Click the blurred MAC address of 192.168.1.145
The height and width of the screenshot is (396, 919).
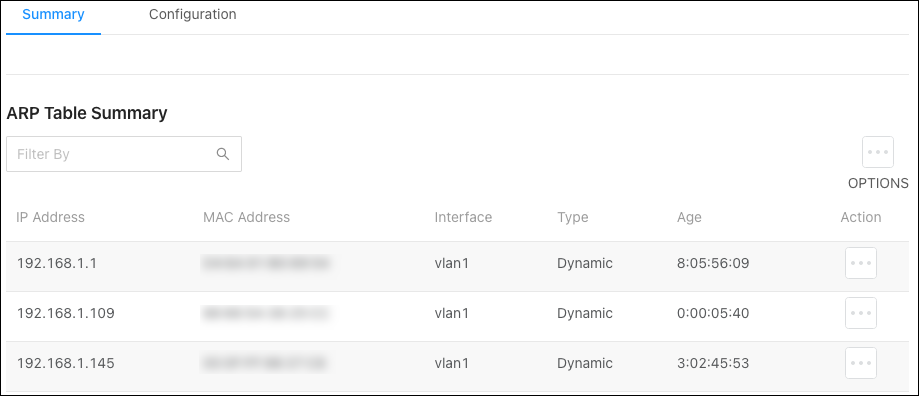coord(264,363)
